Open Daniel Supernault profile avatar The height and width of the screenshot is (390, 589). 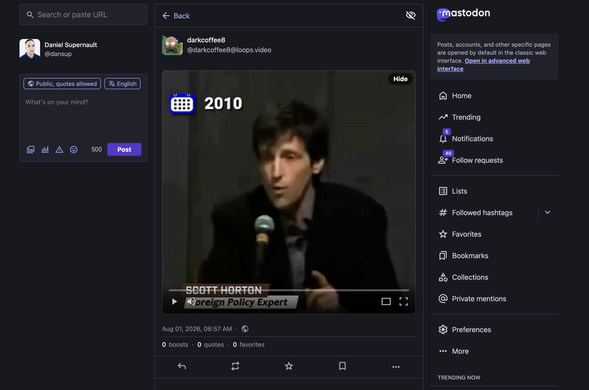click(30, 49)
